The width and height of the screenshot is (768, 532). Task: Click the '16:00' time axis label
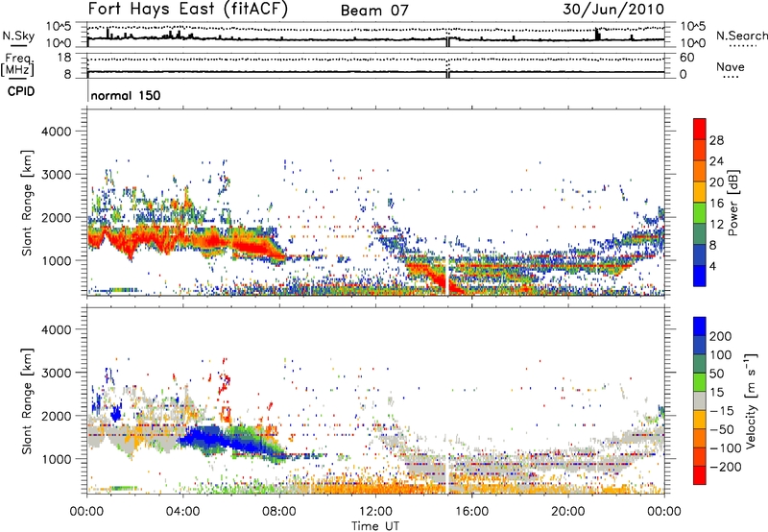pos(471,512)
